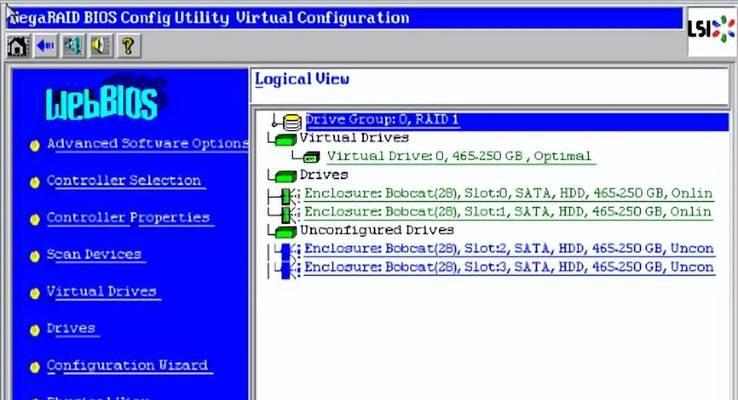
Task: Run Scan Devices
Action: (x=94, y=255)
